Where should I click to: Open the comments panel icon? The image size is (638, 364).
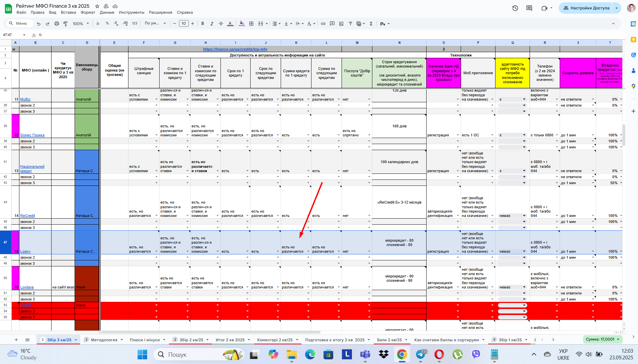click(529, 8)
